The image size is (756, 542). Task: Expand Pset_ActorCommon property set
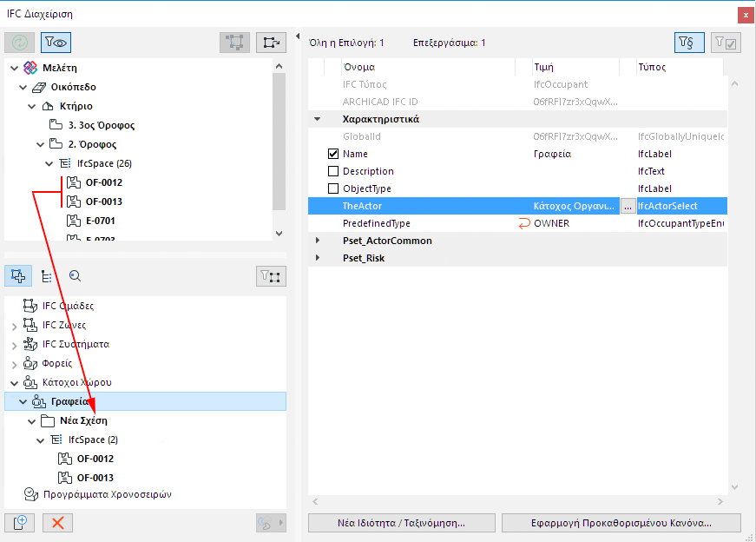pos(318,241)
